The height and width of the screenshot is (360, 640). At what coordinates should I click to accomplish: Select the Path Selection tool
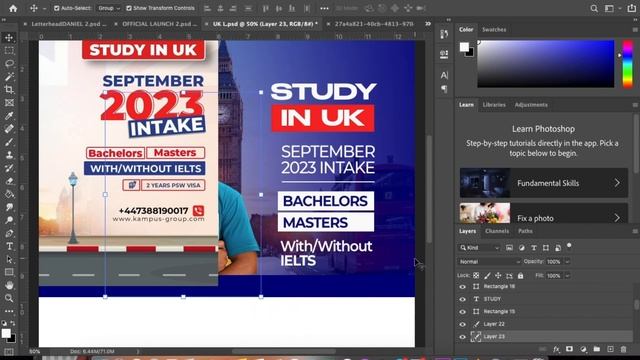[x=9, y=260]
